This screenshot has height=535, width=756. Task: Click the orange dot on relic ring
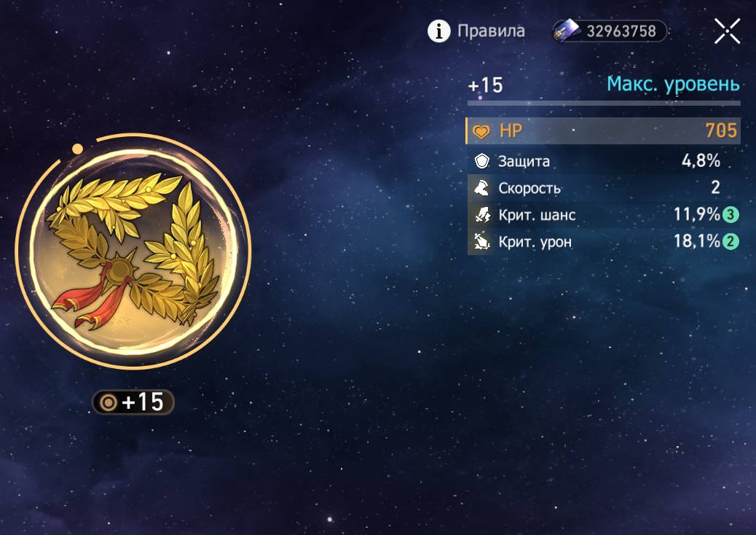[77, 149]
